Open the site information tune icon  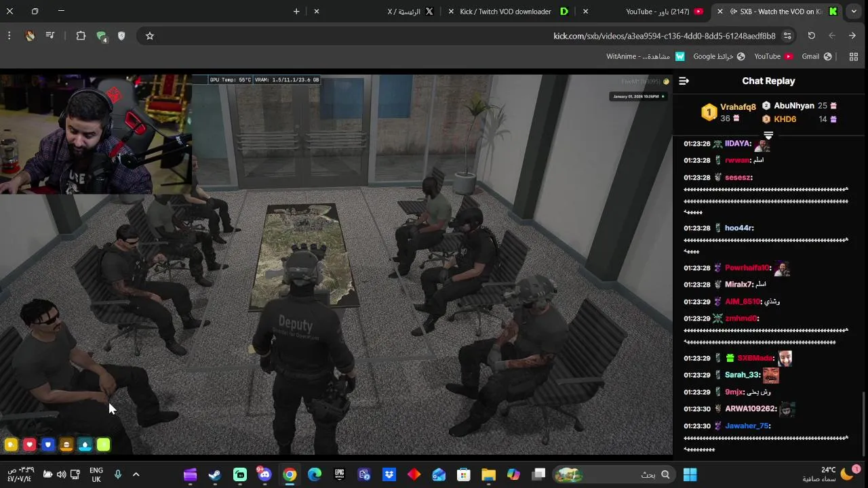click(787, 36)
